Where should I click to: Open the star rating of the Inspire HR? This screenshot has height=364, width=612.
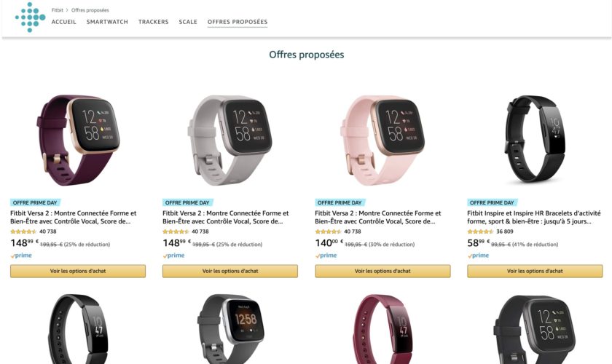click(x=480, y=232)
